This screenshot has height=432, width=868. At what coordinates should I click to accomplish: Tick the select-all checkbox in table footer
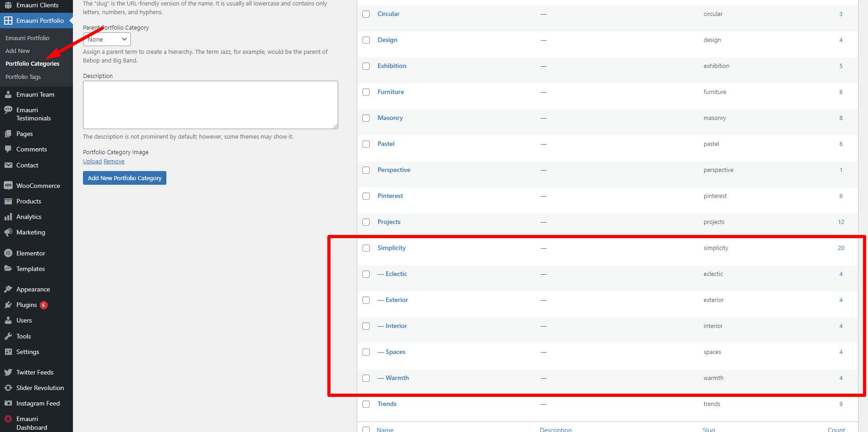pos(366,430)
